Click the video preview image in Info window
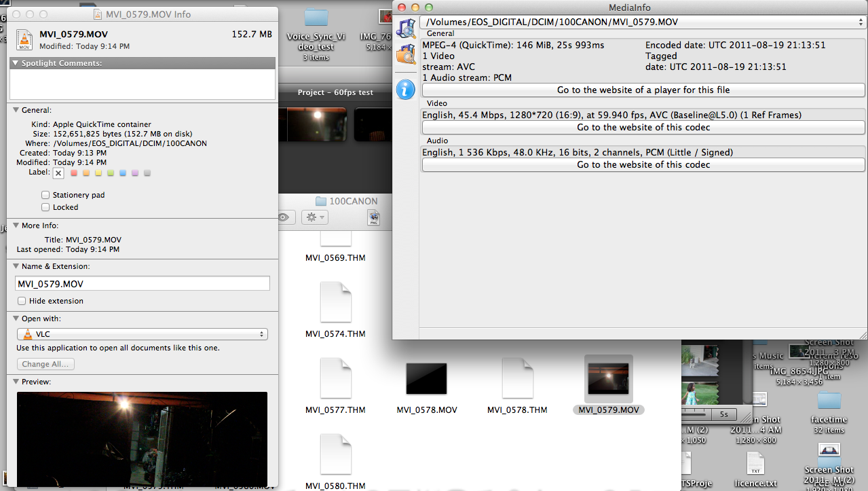This screenshot has width=868, height=491. tap(142, 439)
